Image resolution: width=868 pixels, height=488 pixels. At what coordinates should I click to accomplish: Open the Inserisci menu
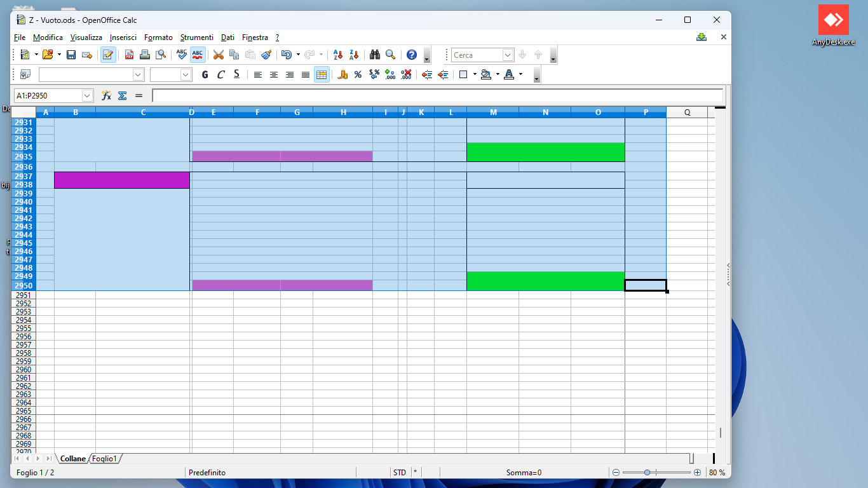point(123,37)
